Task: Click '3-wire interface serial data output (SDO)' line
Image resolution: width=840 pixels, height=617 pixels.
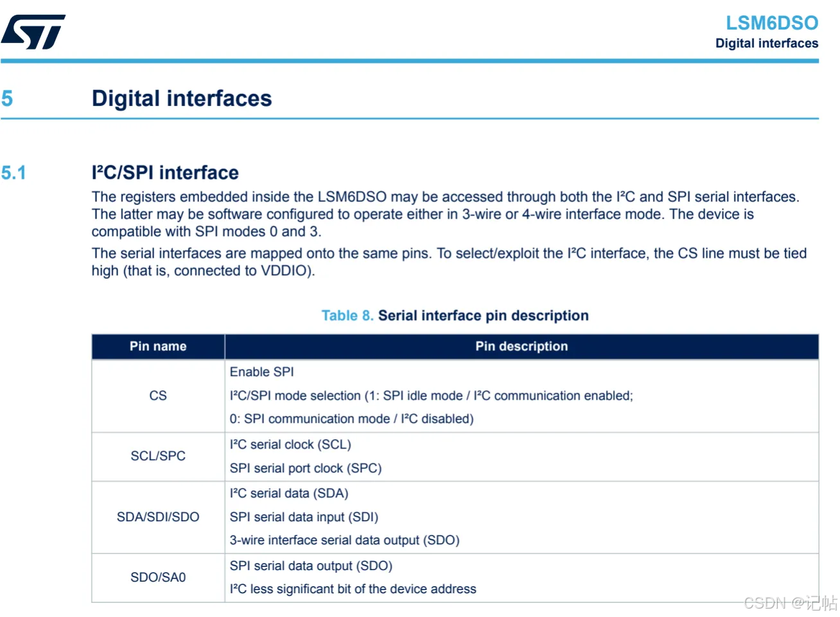Action: click(345, 541)
